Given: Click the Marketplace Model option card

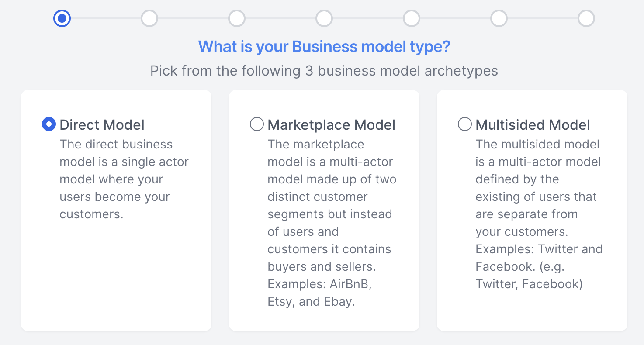Looking at the screenshot, I should [324, 210].
